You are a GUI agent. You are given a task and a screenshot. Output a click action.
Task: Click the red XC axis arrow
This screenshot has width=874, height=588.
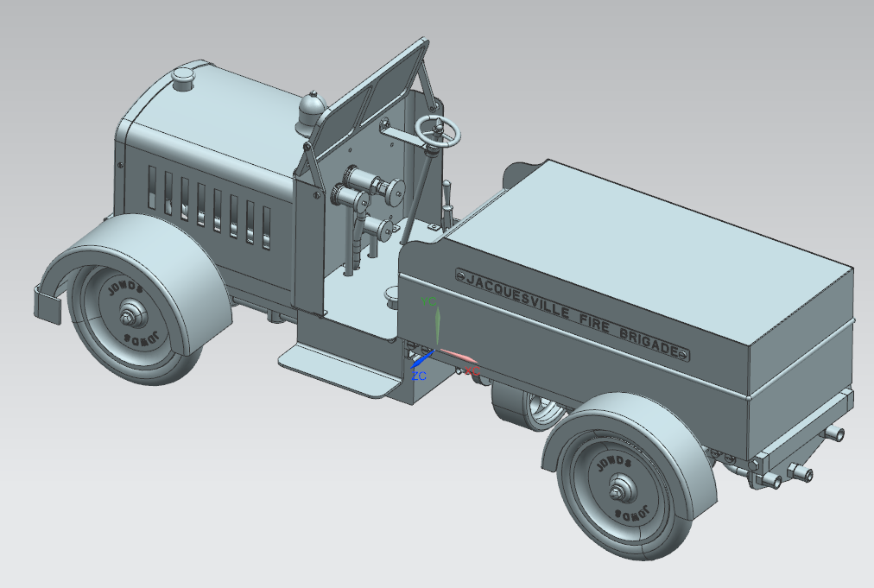(459, 355)
